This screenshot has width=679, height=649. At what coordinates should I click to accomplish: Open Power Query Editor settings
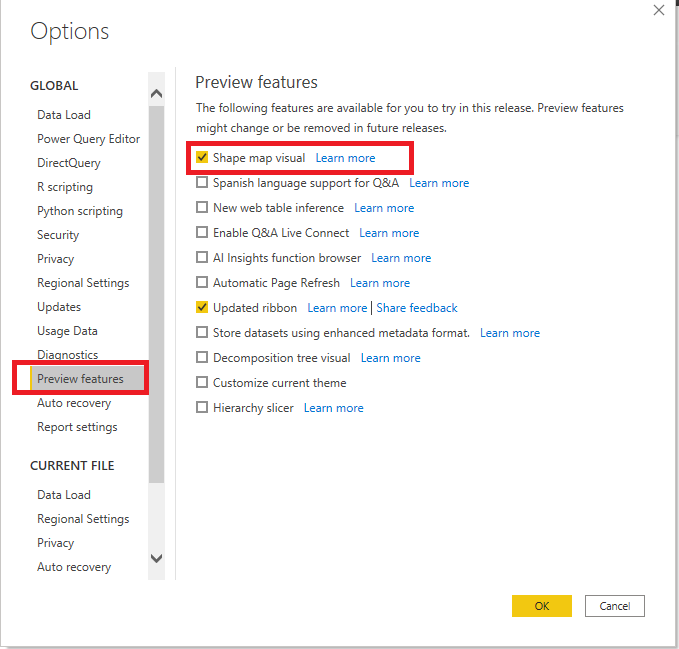pos(88,139)
